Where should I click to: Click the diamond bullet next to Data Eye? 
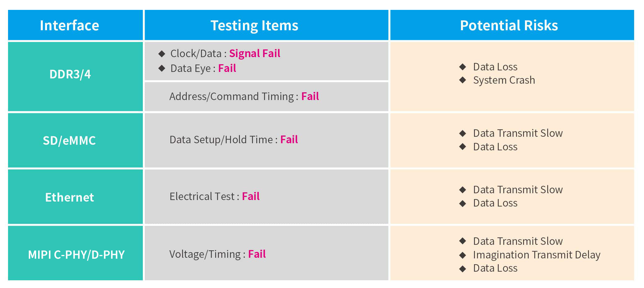pos(162,68)
